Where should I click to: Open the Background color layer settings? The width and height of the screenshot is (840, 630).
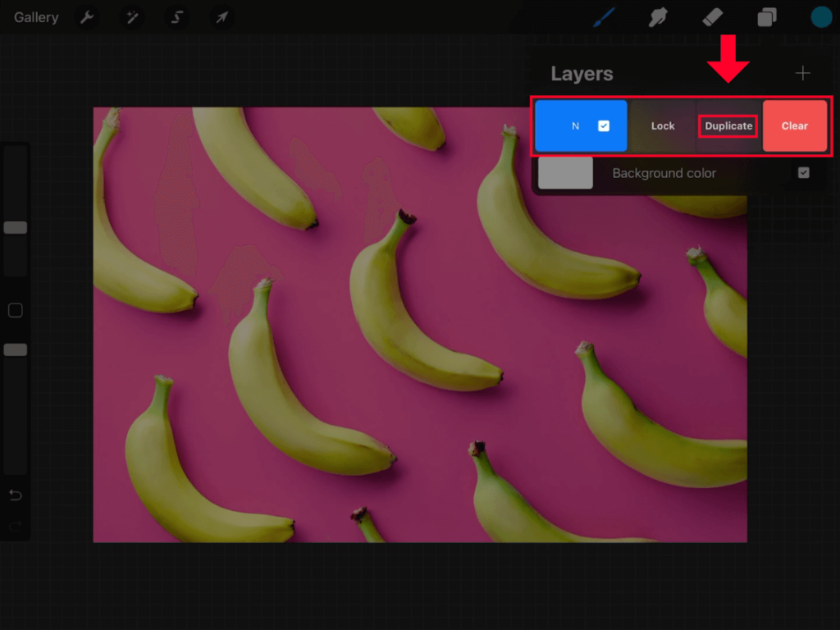[x=664, y=173]
